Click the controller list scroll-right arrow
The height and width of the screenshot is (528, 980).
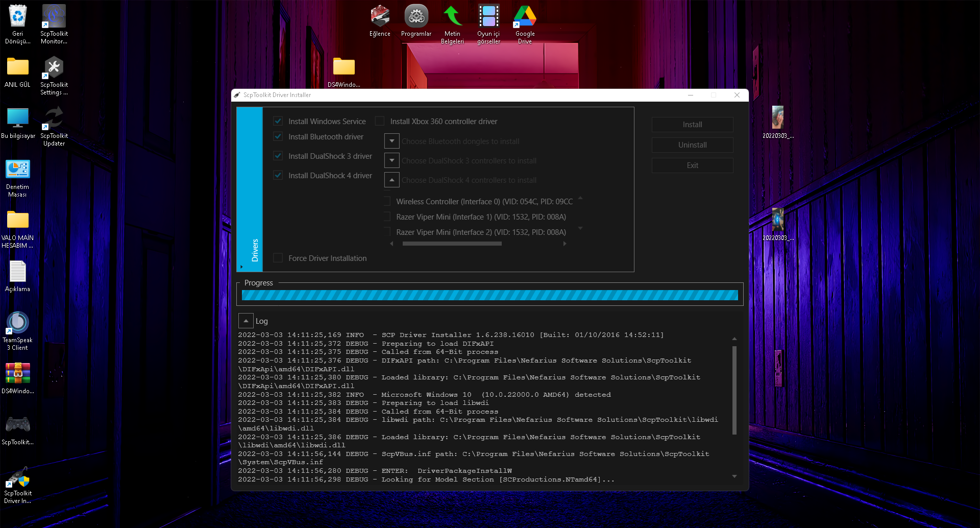click(565, 244)
